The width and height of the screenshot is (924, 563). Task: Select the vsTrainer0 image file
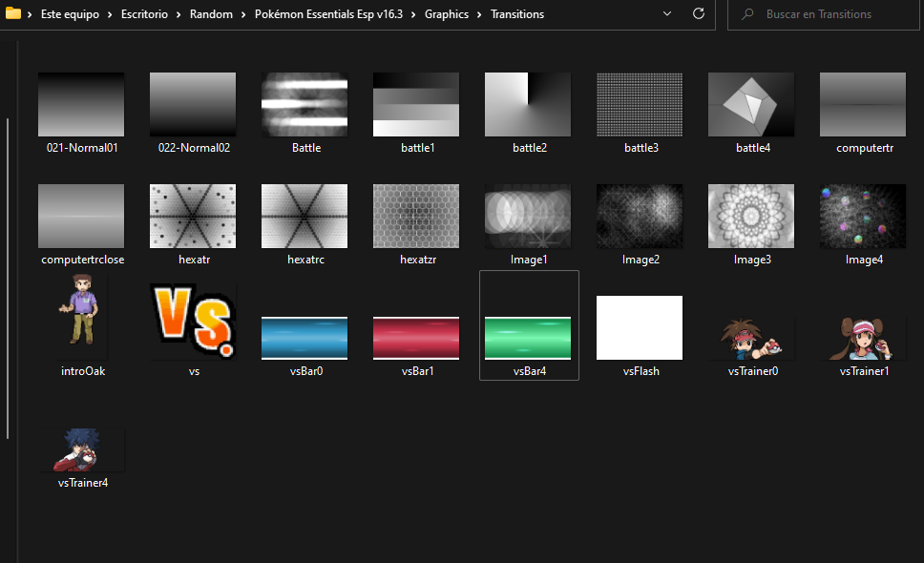(753, 339)
